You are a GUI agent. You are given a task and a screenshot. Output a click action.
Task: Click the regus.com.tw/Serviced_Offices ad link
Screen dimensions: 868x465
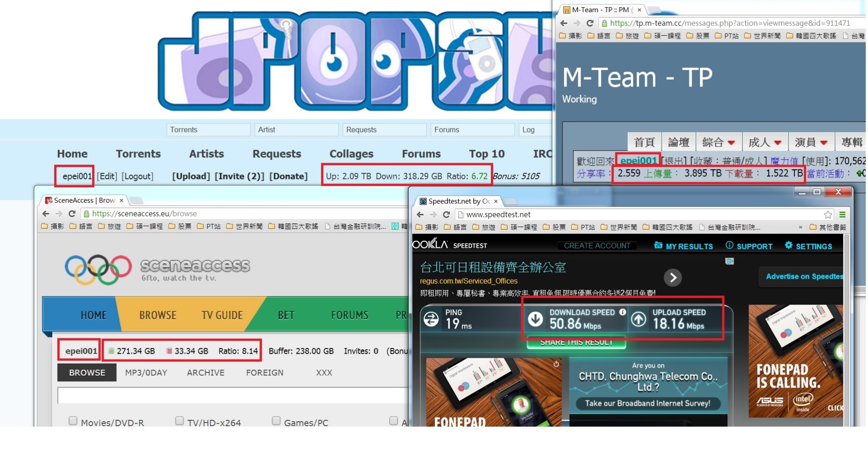(x=468, y=281)
